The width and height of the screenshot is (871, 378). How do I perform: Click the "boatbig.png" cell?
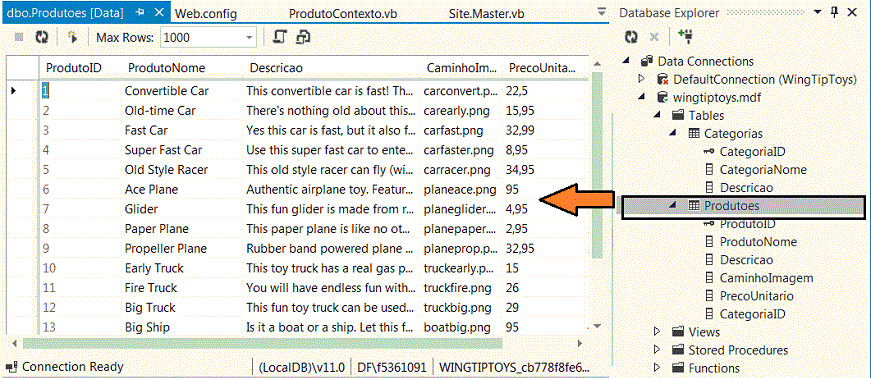[x=462, y=327]
